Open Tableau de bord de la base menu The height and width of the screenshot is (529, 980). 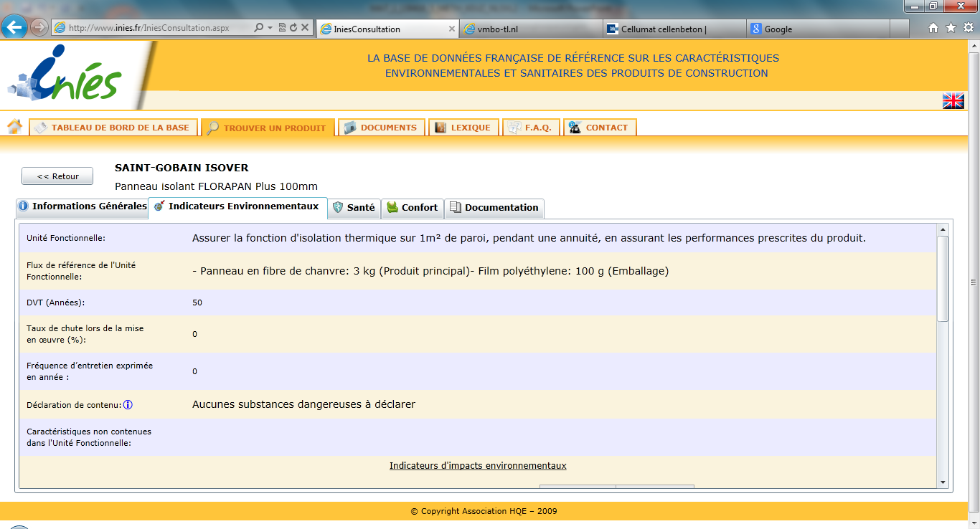pos(113,128)
